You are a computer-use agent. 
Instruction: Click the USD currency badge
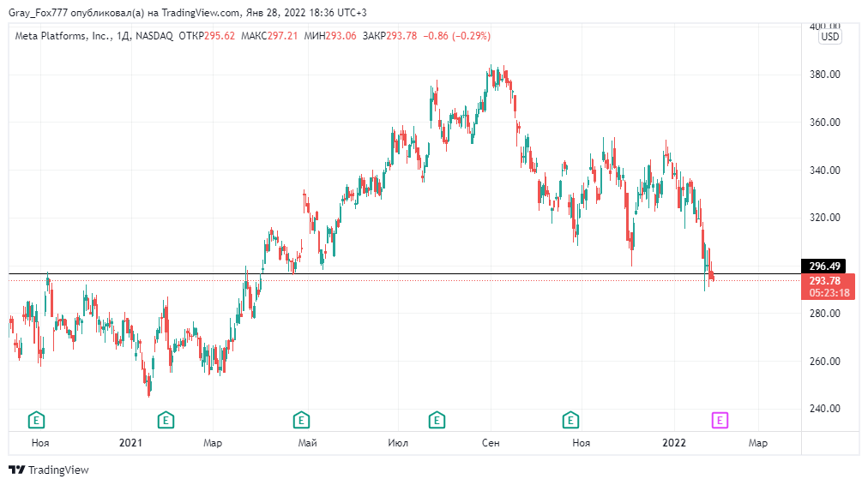[830, 37]
